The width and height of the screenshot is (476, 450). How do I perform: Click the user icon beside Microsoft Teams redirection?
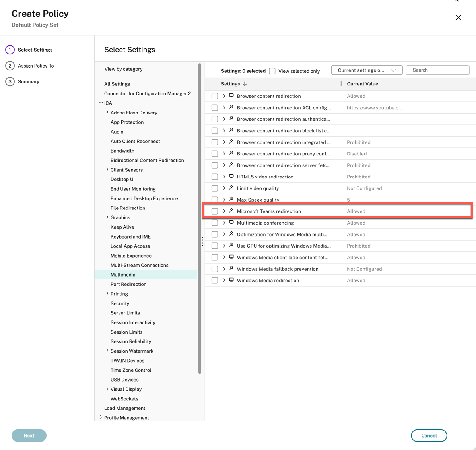coord(231,211)
